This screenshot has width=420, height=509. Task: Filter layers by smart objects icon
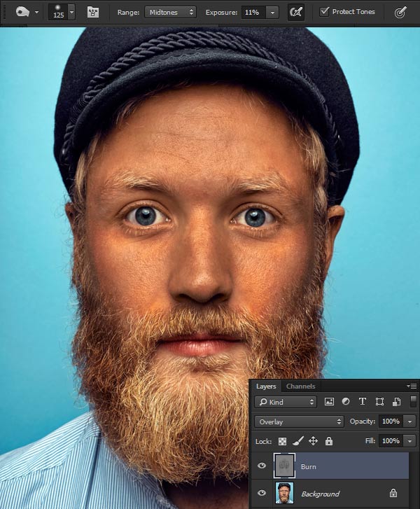tap(396, 402)
